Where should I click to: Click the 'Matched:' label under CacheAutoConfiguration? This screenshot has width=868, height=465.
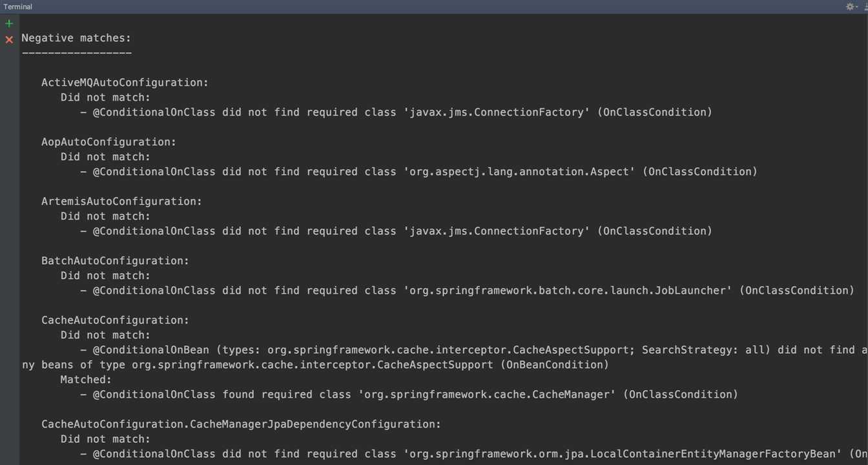[86, 380]
